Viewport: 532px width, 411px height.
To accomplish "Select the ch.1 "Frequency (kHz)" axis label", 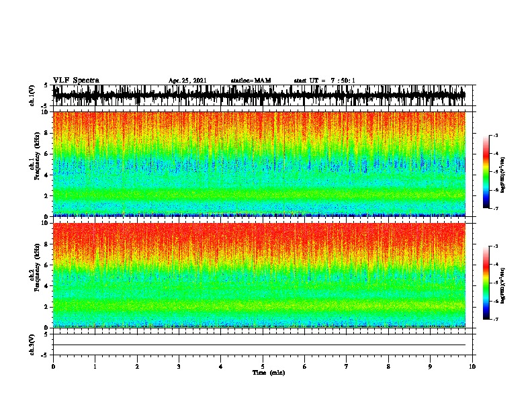I will click(37, 156).
